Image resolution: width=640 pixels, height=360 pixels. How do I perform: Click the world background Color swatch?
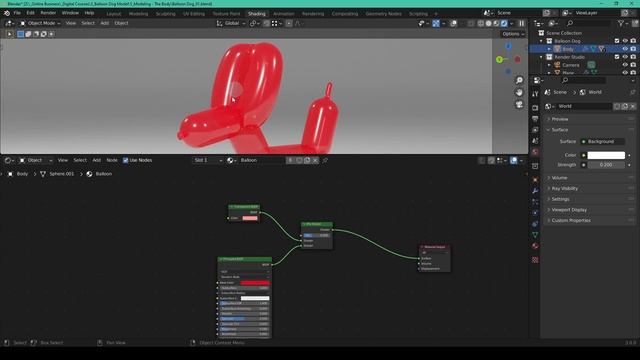[x=606, y=155]
